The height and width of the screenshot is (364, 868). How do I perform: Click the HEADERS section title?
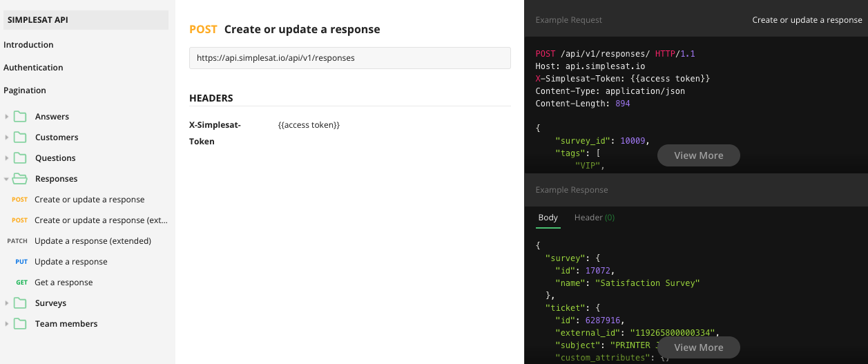tap(211, 98)
